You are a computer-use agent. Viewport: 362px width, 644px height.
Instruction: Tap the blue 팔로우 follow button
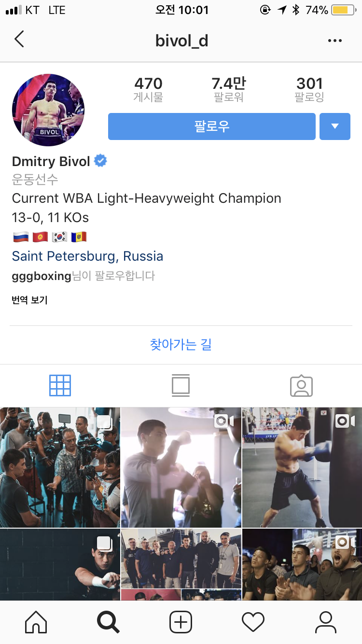click(x=212, y=126)
